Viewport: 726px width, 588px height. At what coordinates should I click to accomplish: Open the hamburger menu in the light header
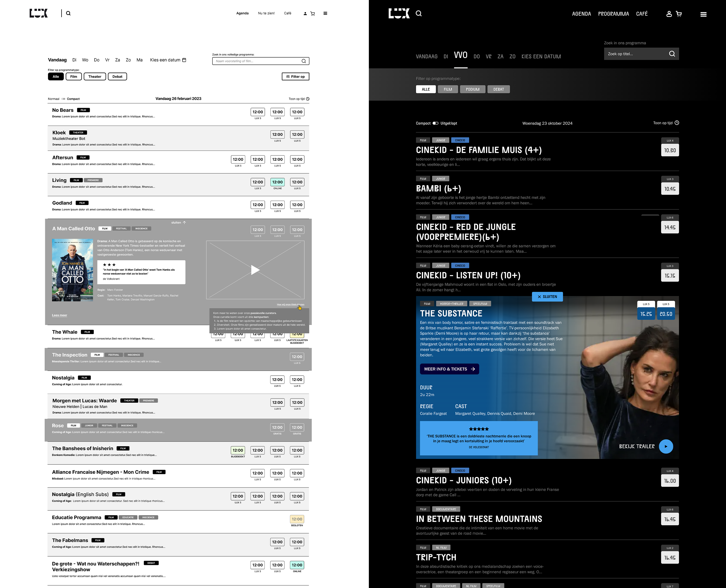click(325, 13)
